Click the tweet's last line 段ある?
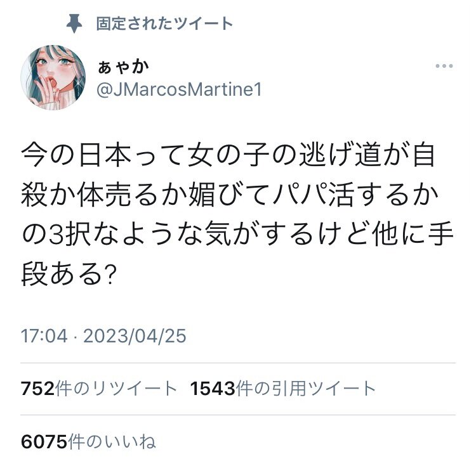 tap(69, 274)
